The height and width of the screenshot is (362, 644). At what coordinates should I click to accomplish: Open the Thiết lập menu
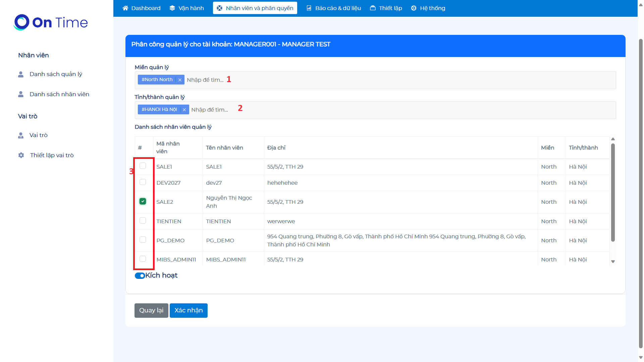click(386, 8)
